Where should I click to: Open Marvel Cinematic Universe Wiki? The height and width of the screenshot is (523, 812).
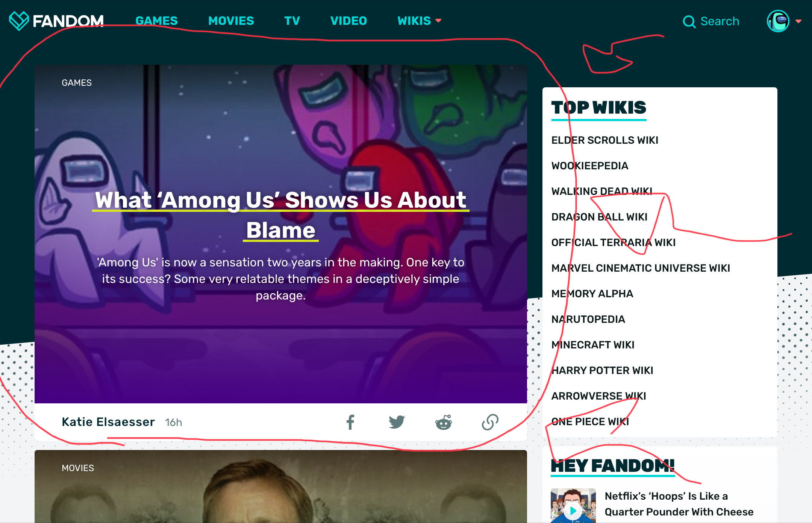(x=641, y=268)
